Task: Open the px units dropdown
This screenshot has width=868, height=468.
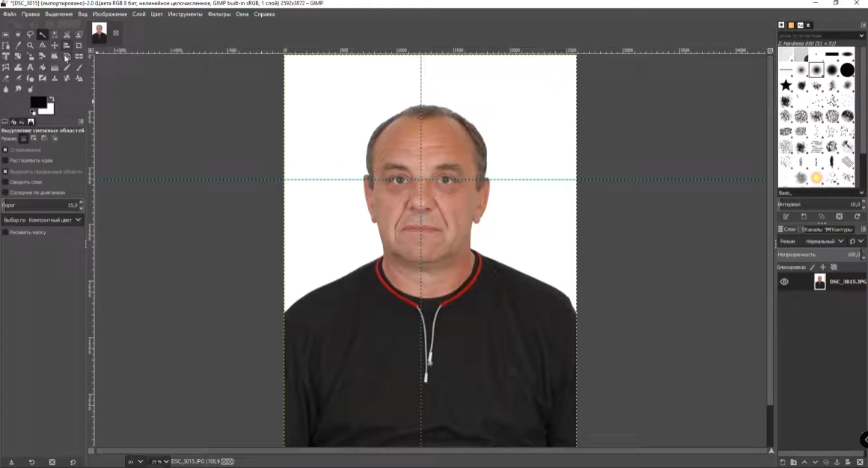Action: tap(135, 461)
